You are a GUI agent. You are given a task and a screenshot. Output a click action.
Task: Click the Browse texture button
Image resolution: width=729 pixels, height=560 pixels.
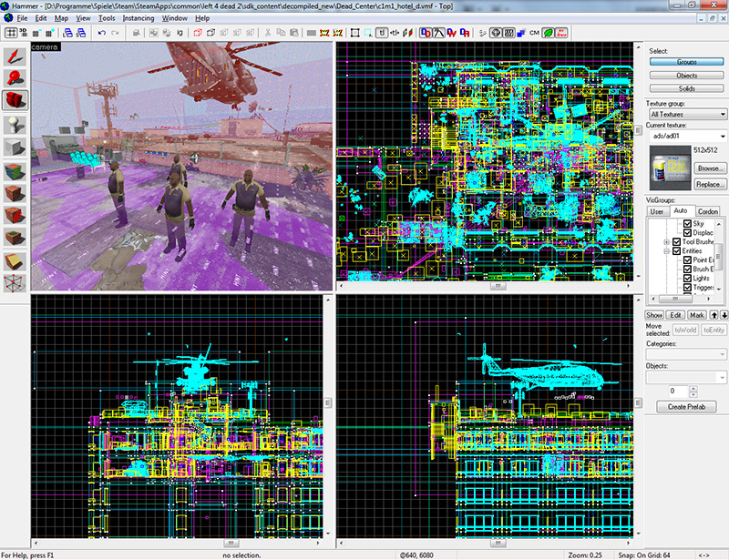click(x=710, y=168)
